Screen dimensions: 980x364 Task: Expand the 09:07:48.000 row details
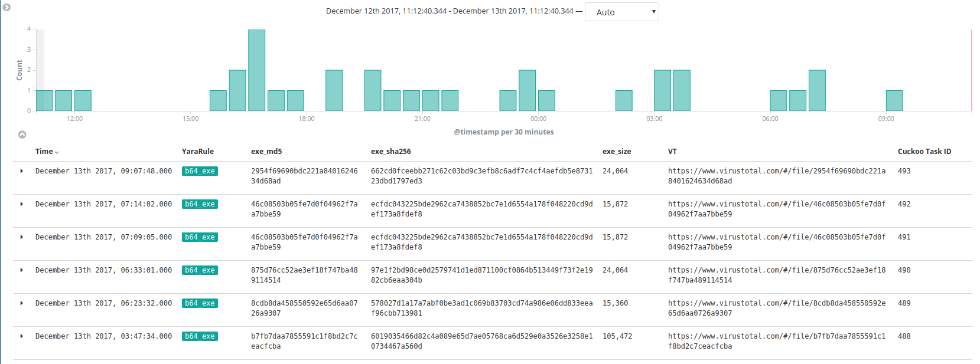point(22,171)
